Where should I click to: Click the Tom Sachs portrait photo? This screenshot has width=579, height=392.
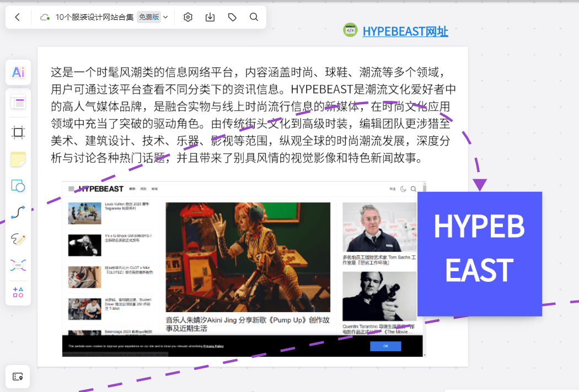point(379,227)
